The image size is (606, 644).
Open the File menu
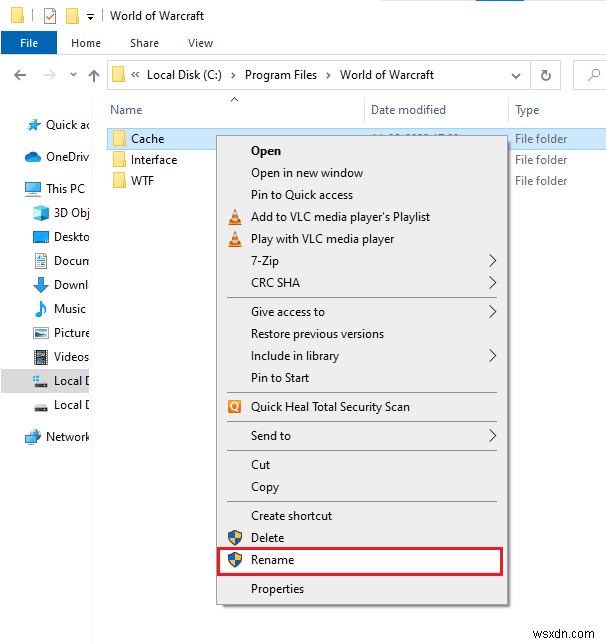pyautogui.click(x=29, y=43)
